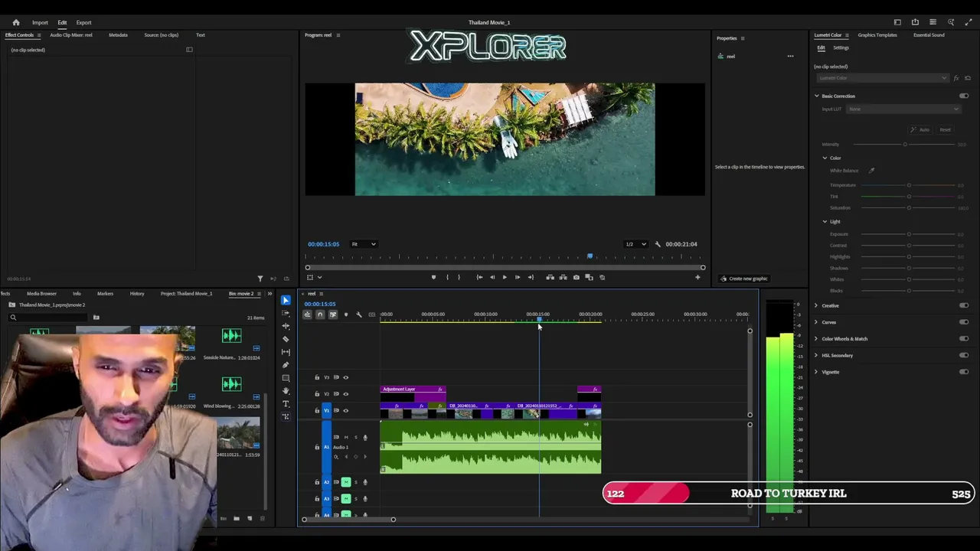This screenshot has width=980, height=551.
Task: Open timeline display settings wrench
Action: click(x=359, y=315)
